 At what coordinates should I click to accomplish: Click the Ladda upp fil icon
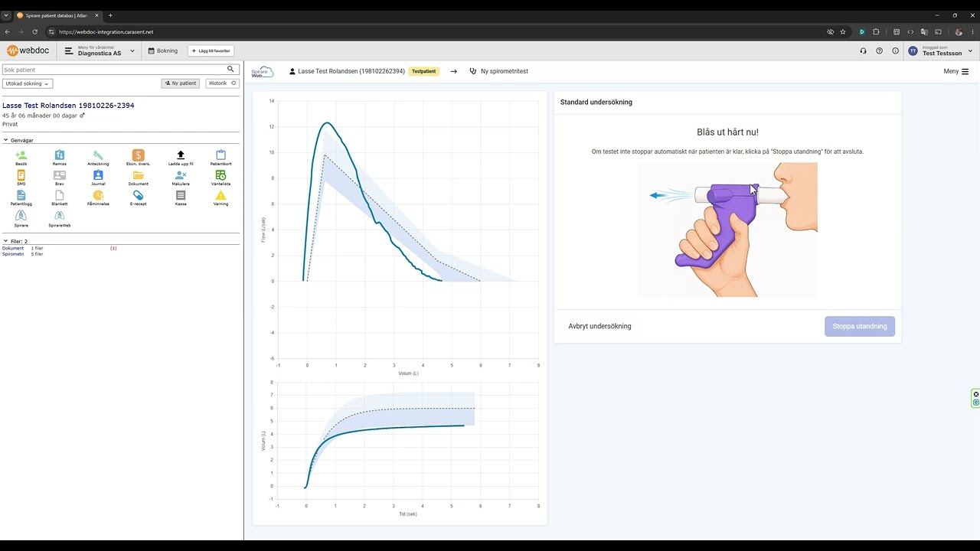(181, 155)
